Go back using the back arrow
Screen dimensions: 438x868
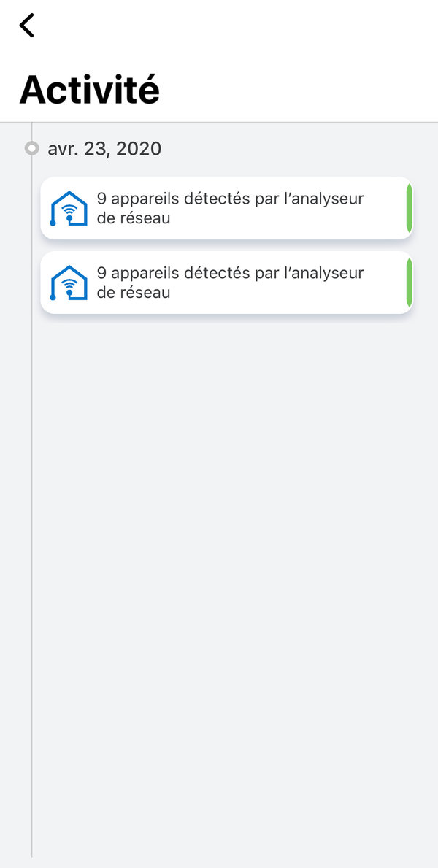(27, 26)
